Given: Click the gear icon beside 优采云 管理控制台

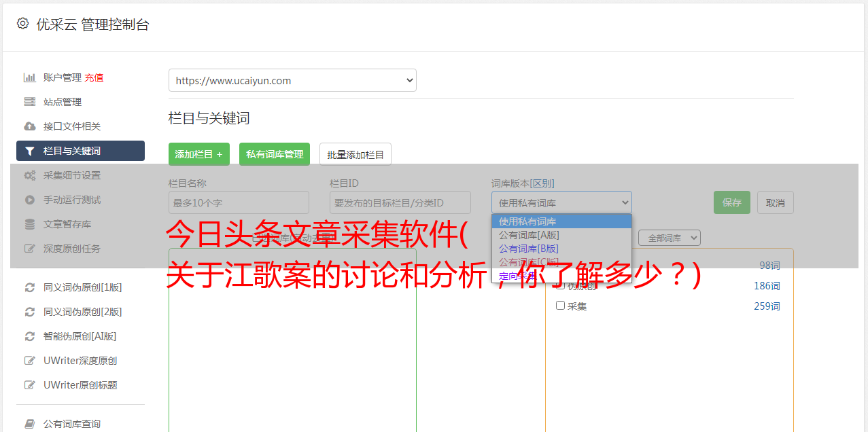Looking at the screenshot, I should pos(22,24).
